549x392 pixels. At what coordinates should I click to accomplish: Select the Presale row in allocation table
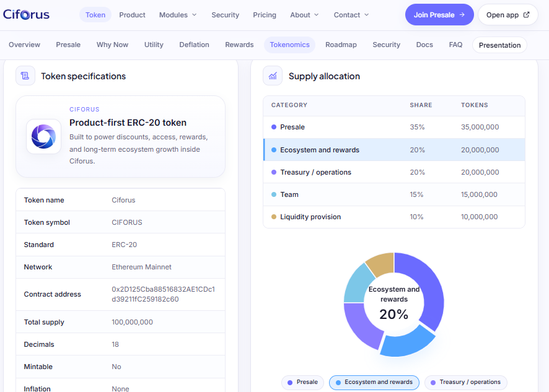(394, 127)
